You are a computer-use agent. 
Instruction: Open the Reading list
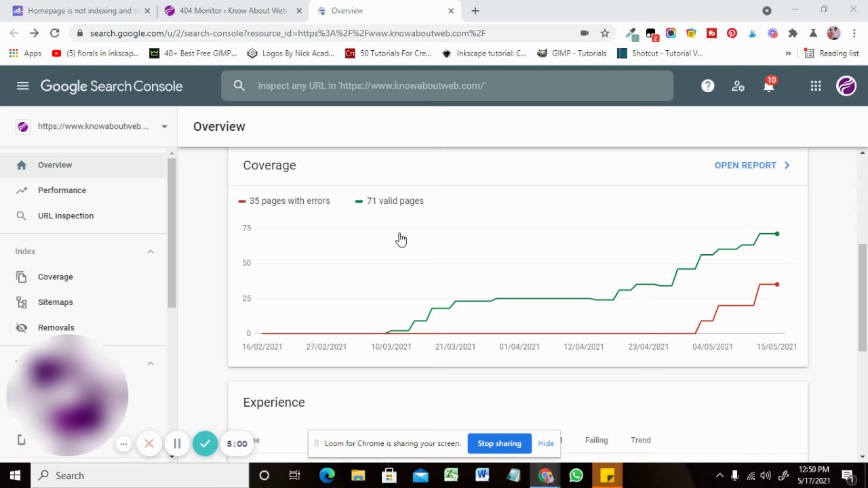[831, 53]
